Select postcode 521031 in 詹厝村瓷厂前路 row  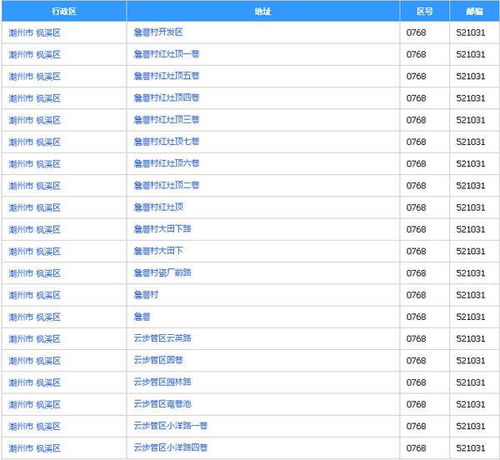pyautogui.click(x=470, y=273)
